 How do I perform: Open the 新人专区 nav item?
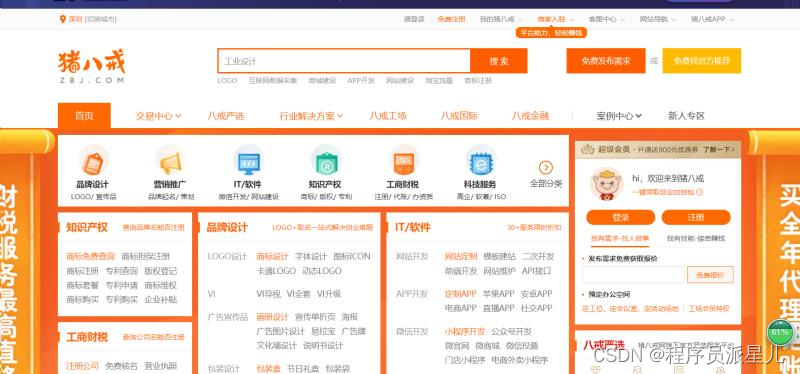(x=686, y=116)
